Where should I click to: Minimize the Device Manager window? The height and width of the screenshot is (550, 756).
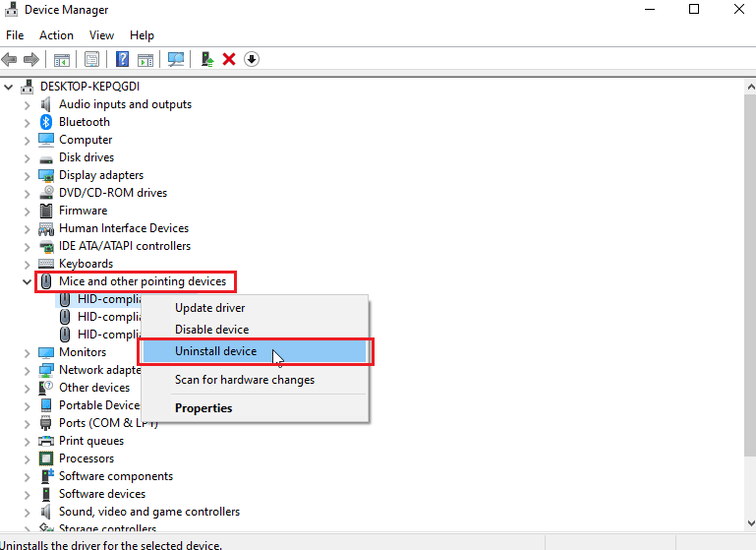click(x=650, y=9)
